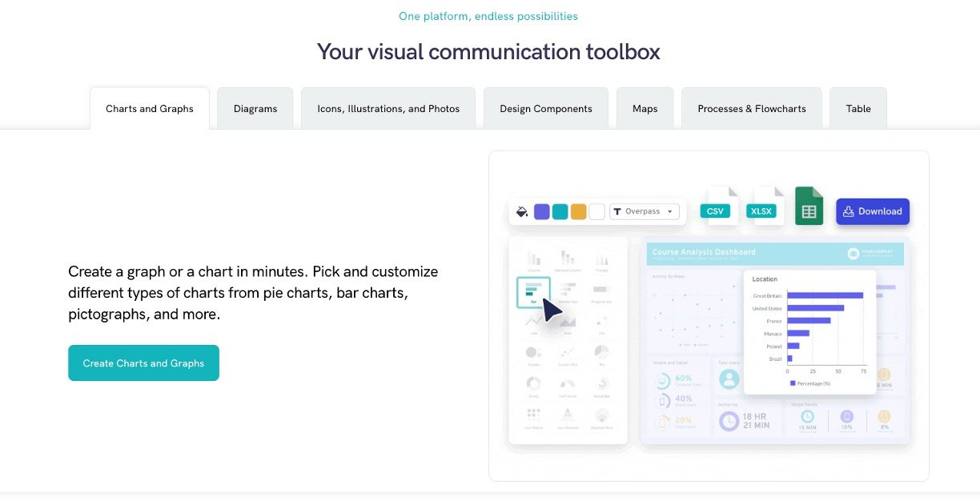Pick the Line chart type icon

533,322
